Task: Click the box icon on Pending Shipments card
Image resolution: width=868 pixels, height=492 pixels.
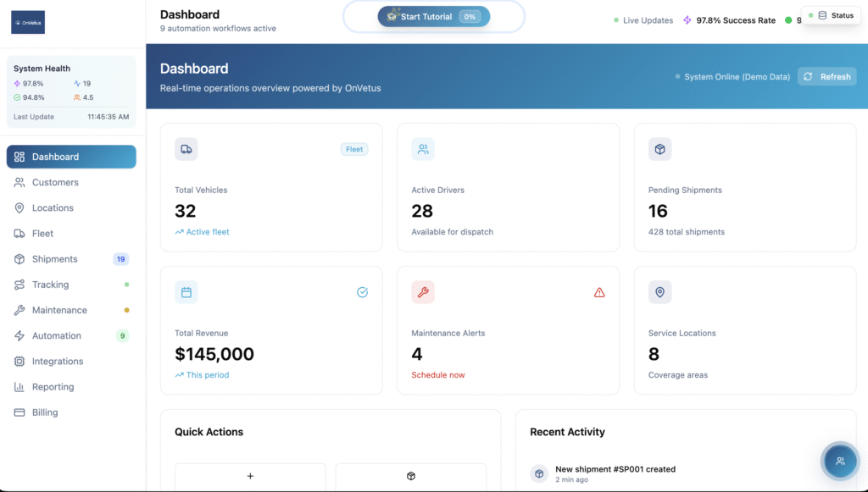Action: coord(659,149)
